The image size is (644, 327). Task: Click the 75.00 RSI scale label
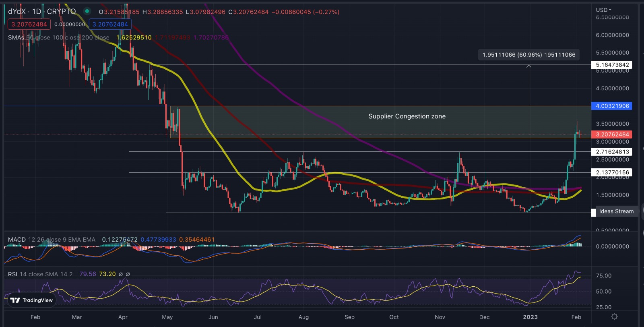click(x=604, y=276)
